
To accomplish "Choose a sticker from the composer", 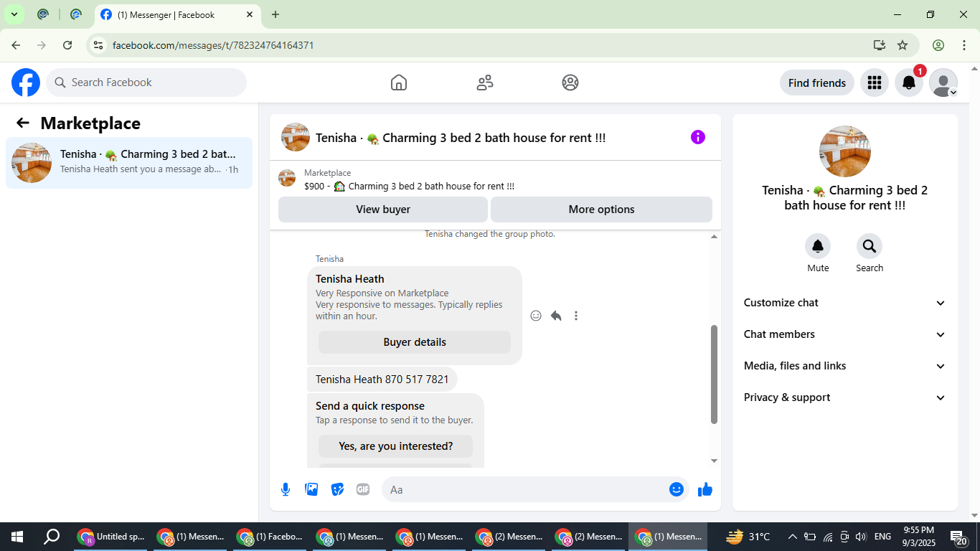I will [x=337, y=489].
